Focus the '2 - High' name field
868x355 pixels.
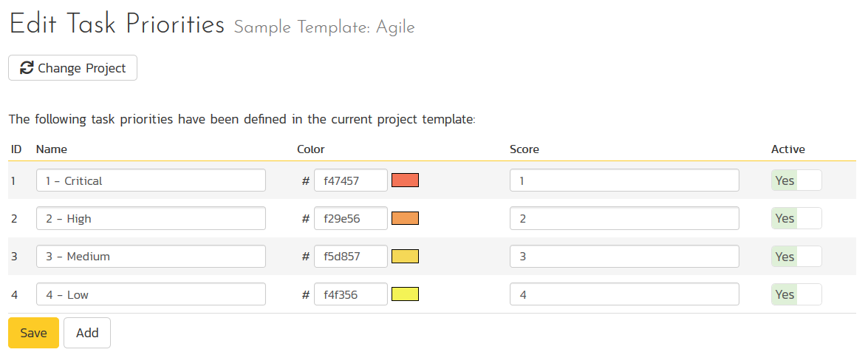pyautogui.click(x=151, y=218)
